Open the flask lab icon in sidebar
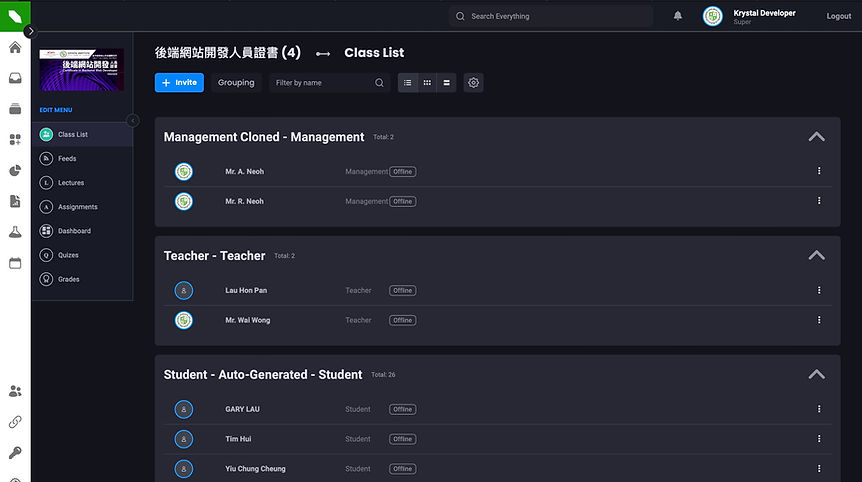 point(15,232)
